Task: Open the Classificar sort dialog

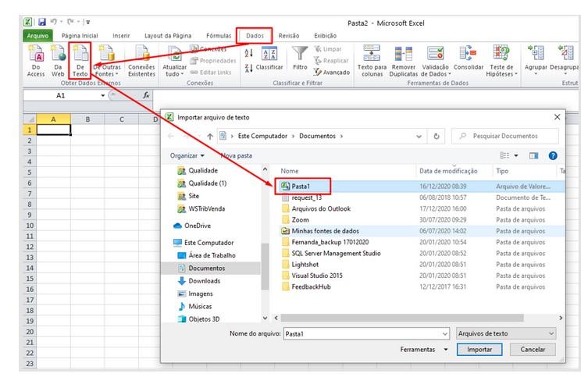Action: (269, 59)
